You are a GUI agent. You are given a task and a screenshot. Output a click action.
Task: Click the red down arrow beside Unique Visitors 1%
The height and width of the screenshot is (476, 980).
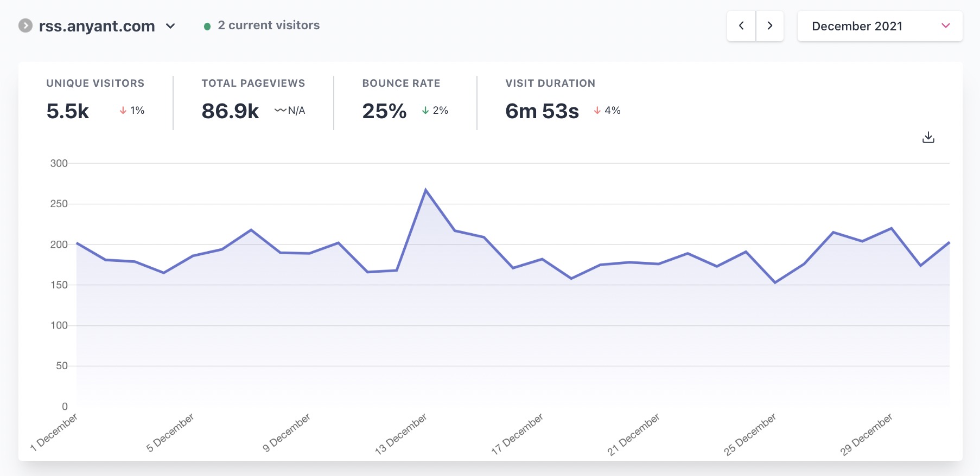click(x=123, y=111)
